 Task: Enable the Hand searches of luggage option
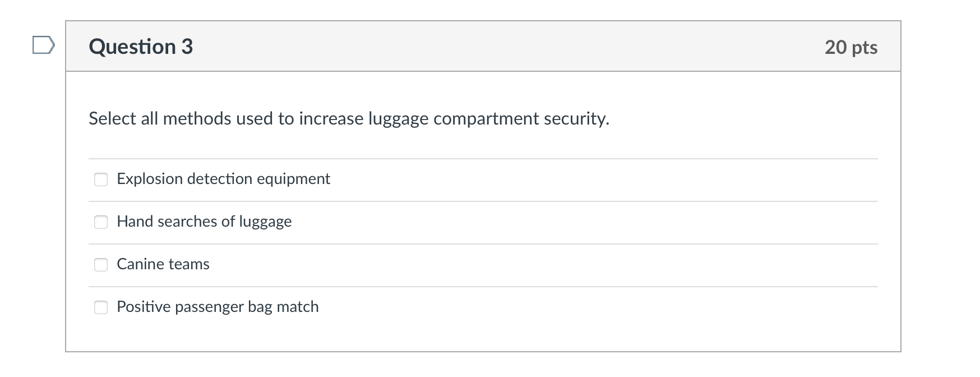(100, 222)
